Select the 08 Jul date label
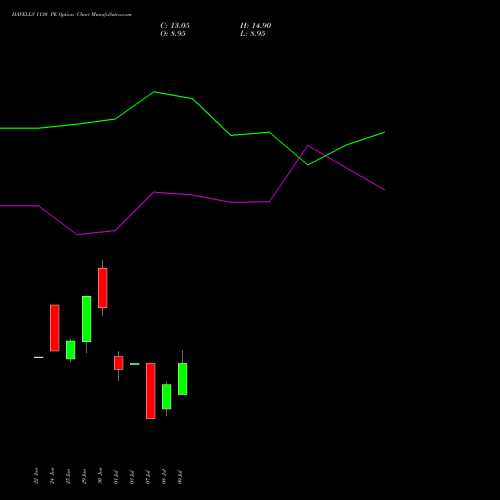This screenshot has height=500, width=500. 164,477
